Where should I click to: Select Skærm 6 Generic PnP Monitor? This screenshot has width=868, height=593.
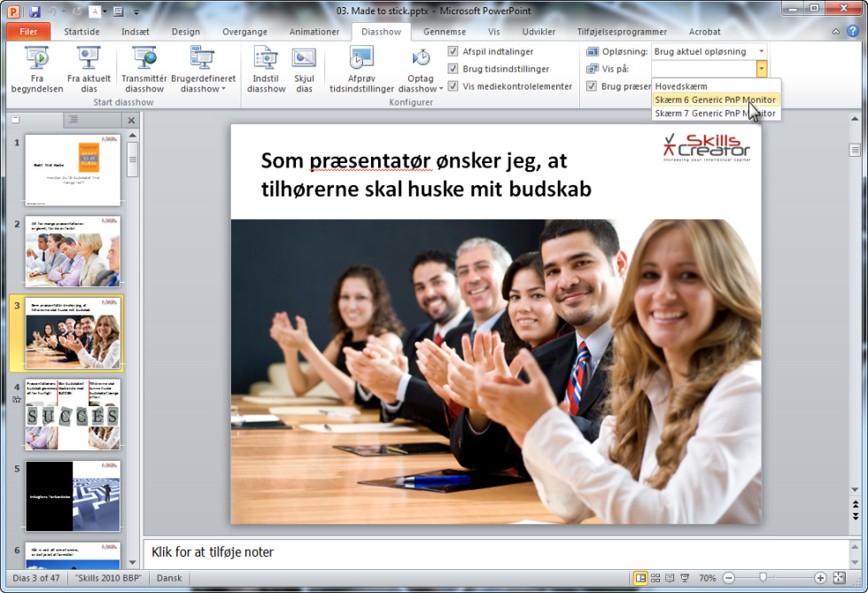[x=713, y=99]
